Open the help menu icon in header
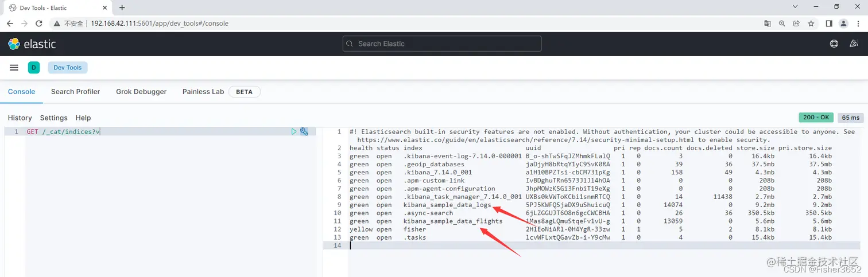 click(834, 44)
